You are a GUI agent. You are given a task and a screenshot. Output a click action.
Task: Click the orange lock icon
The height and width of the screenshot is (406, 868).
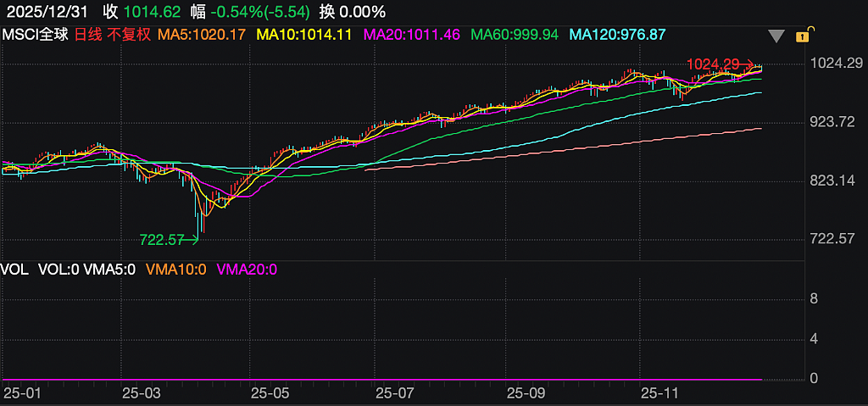802,36
